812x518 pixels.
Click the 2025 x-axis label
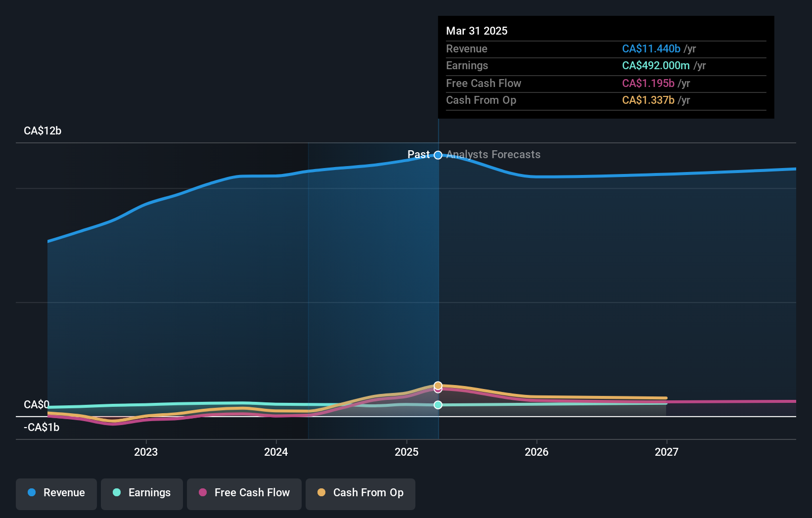point(406,452)
